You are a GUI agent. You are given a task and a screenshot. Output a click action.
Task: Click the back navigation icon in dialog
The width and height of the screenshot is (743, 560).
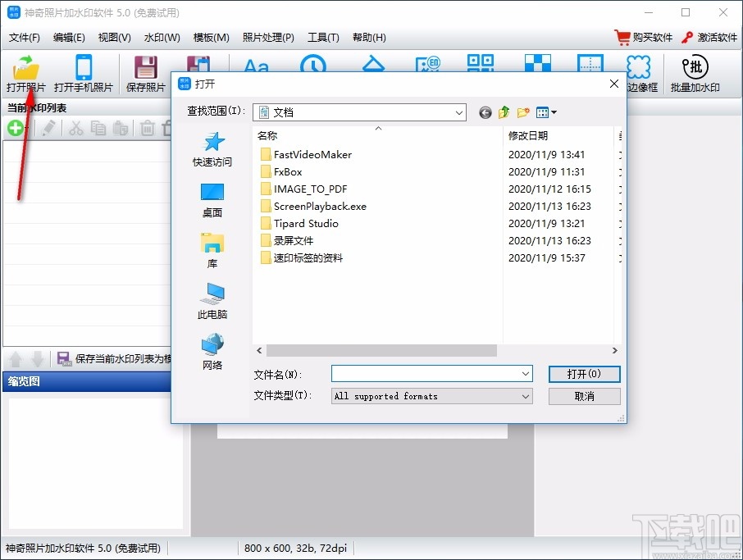(485, 113)
